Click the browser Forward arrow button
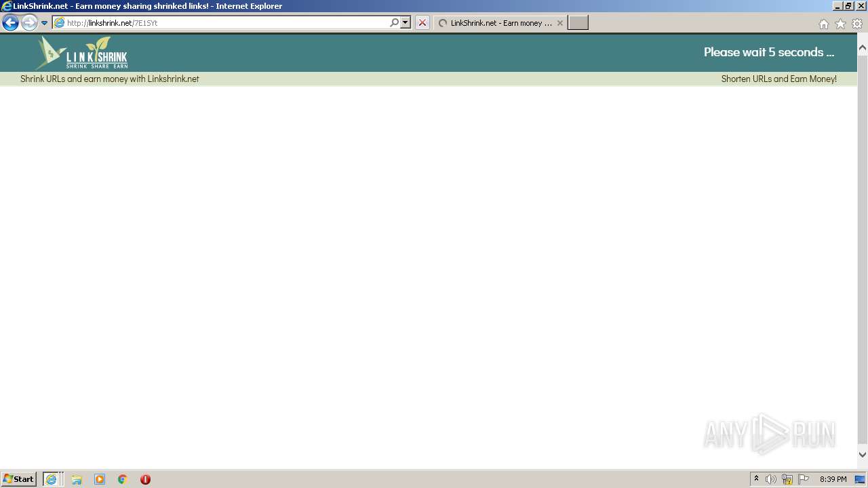This screenshot has width=868, height=488. tap(29, 23)
